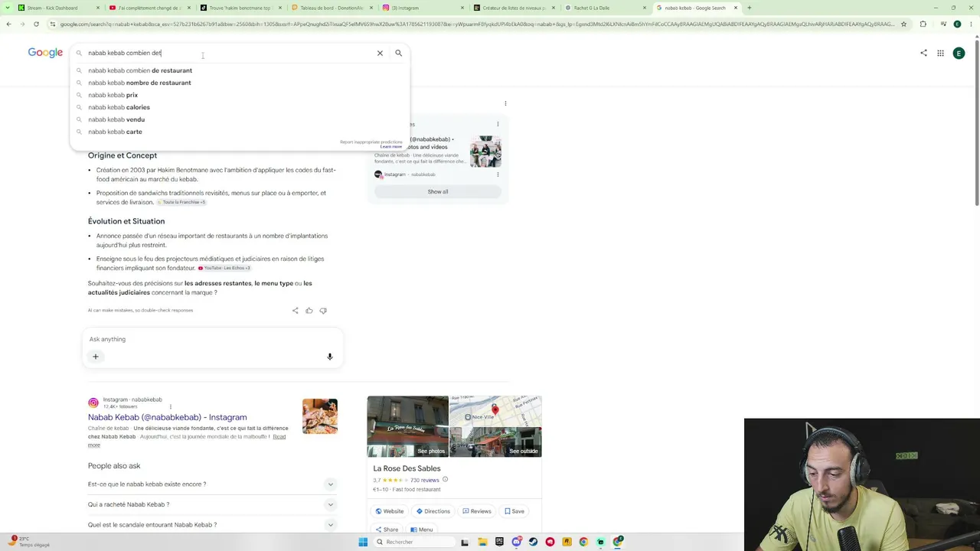Image resolution: width=980 pixels, height=551 pixels.
Task: Open the 'Nabab Kebab (@nababkebab) - Instagram' link
Action: point(167,417)
